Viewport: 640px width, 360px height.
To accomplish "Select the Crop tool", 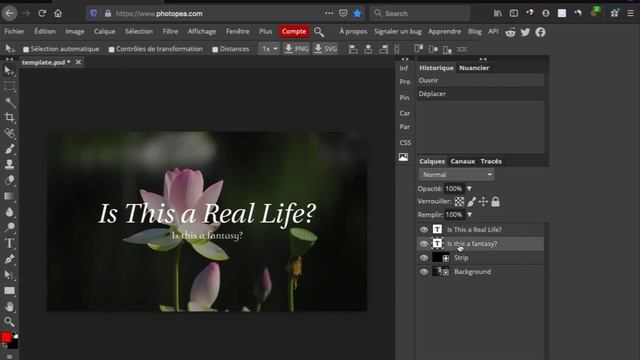I will [9, 118].
